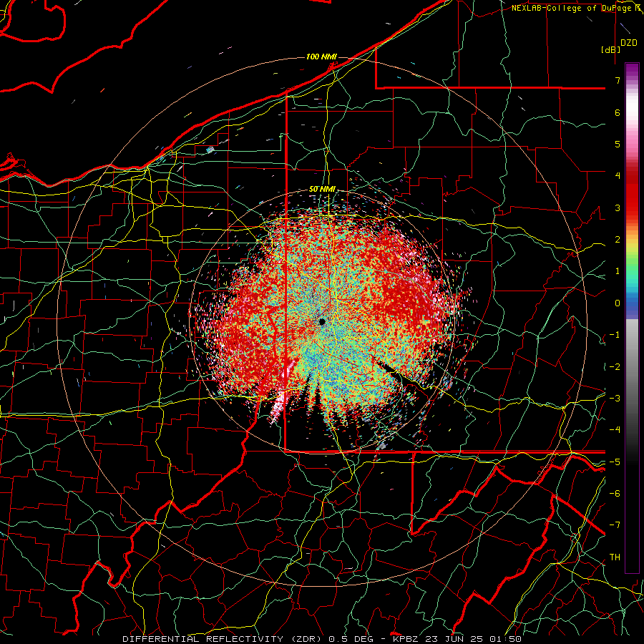Click the 2 dB value on color scale

[x=618, y=240]
